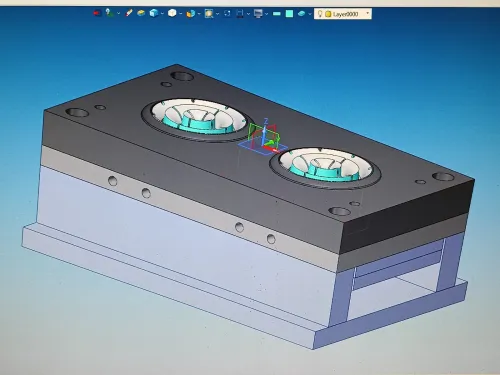The height and width of the screenshot is (375, 500).
Task: Expand dropdown next to zoom window icon
Action: click(x=217, y=14)
